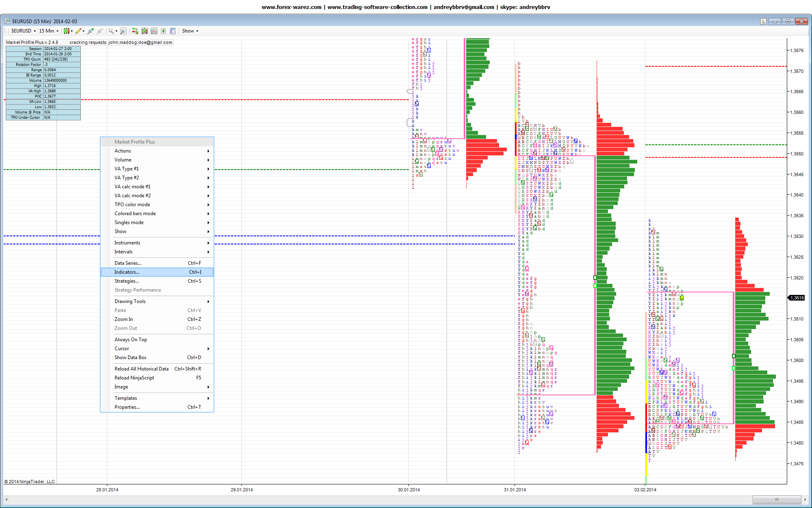Open the chart style candlestick icon
812x508 pixels.
[67, 31]
